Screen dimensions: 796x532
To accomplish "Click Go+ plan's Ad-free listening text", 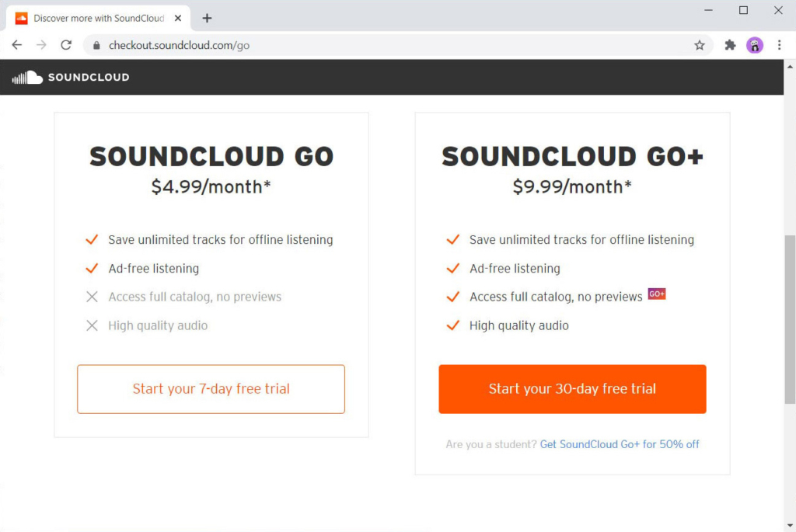I will (515, 268).
